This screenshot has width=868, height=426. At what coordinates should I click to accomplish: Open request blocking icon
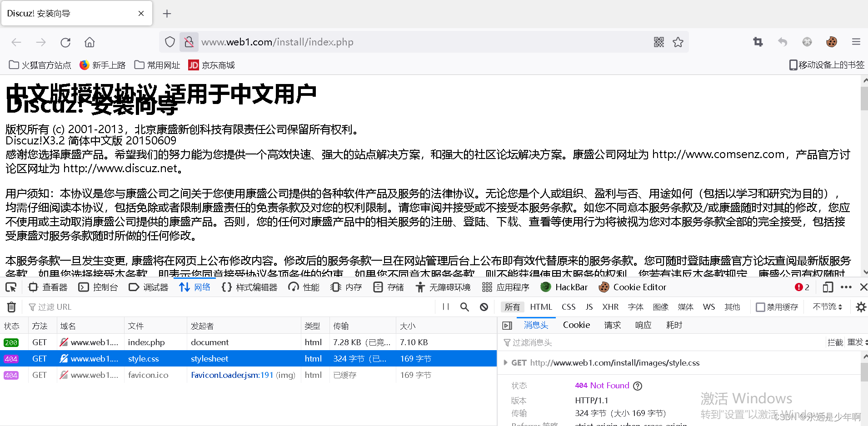click(x=484, y=307)
